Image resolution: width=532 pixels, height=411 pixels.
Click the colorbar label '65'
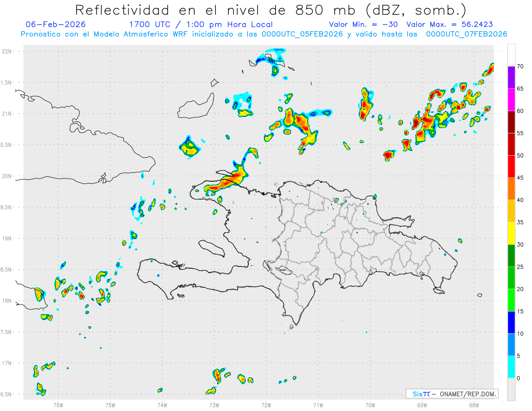[x=520, y=89]
